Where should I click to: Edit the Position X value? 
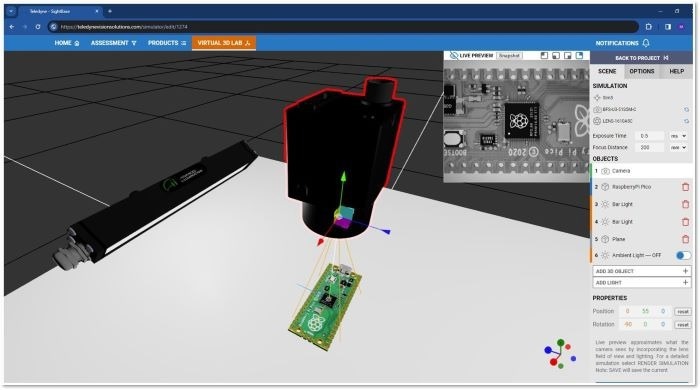pos(627,311)
